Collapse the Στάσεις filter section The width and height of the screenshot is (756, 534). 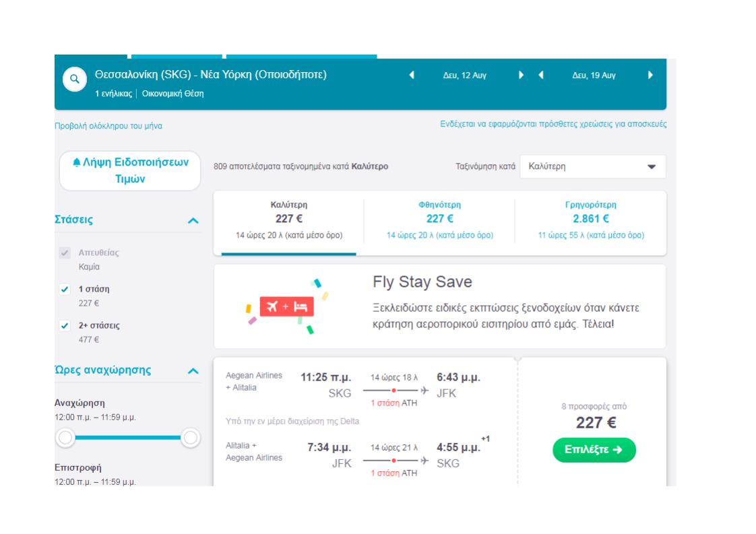point(193,220)
